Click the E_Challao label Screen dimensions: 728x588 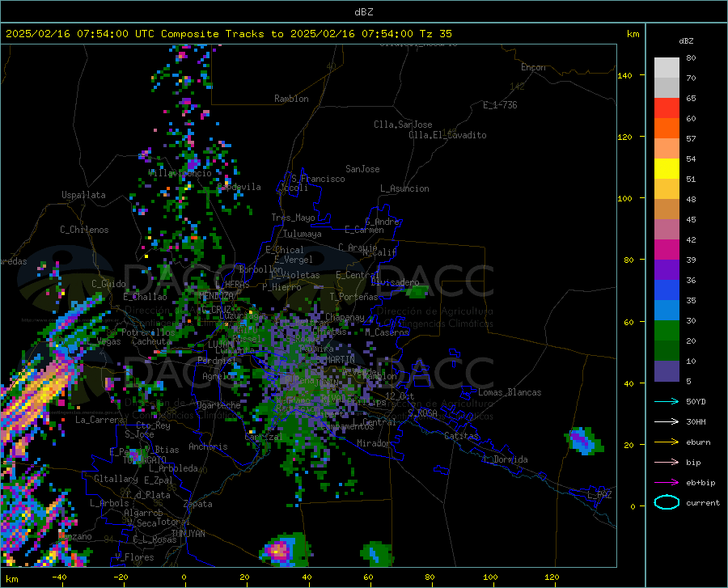(145, 297)
